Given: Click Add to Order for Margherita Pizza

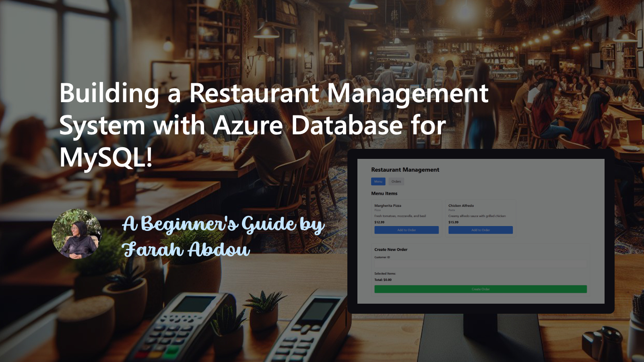Looking at the screenshot, I should tap(406, 230).
